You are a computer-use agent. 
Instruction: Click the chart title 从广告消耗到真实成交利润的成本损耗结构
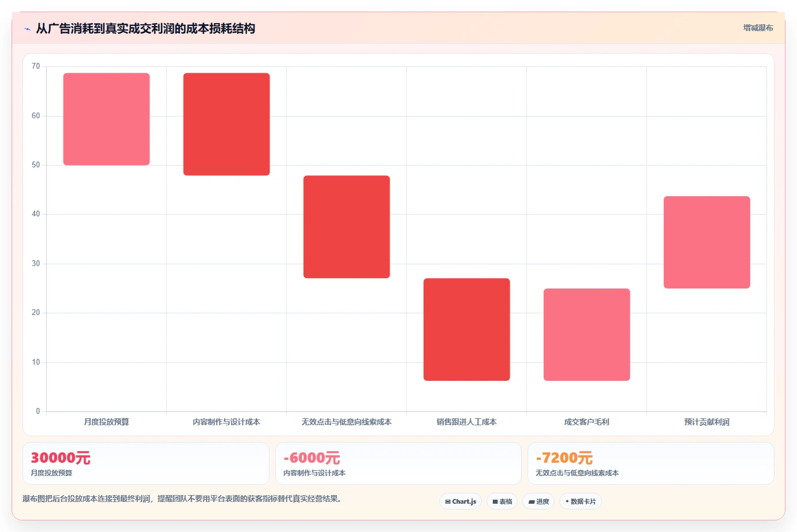tap(145, 29)
